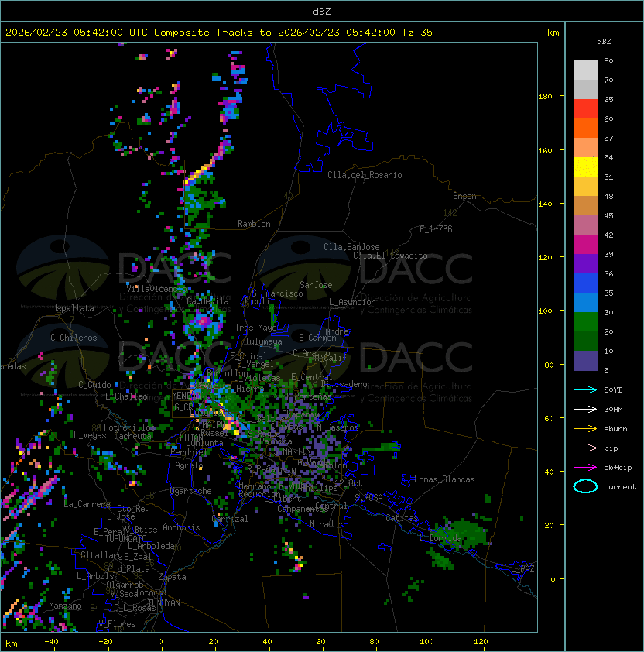Click the 'Cacheuta' place label
Image resolution: width=644 pixels, height=652 pixels.
click(132, 436)
